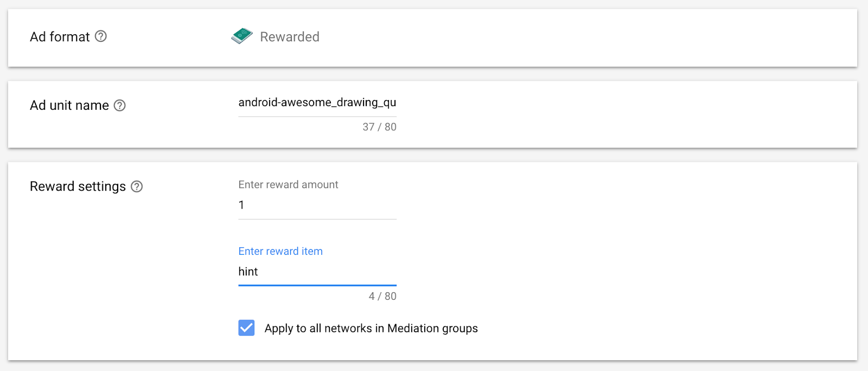Viewport: 868px width, 371px height.
Task: Focus the Ad unit name text field
Action: tap(317, 103)
